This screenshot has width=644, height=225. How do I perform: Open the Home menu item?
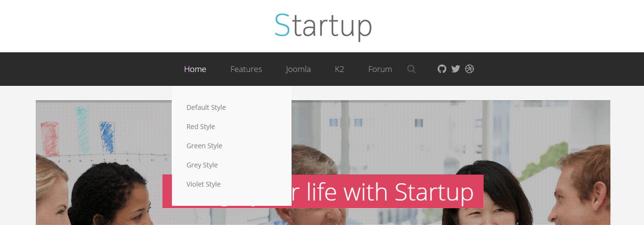[x=195, y=69]
